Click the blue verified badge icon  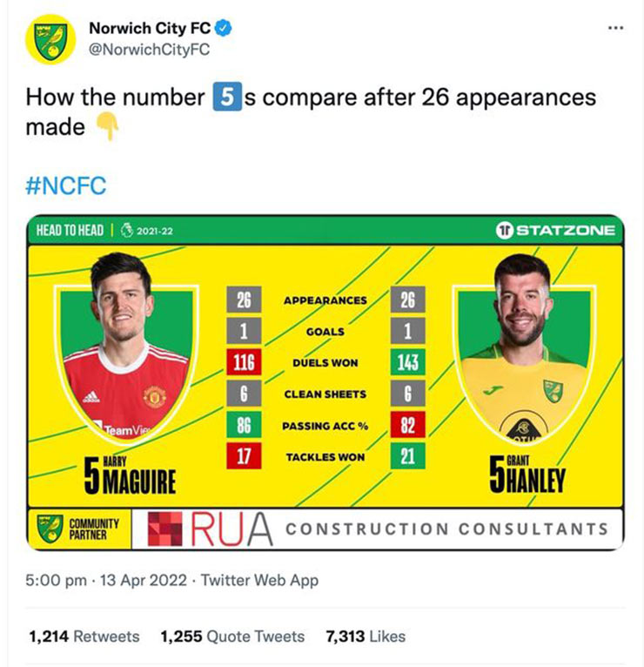point(223,28)
